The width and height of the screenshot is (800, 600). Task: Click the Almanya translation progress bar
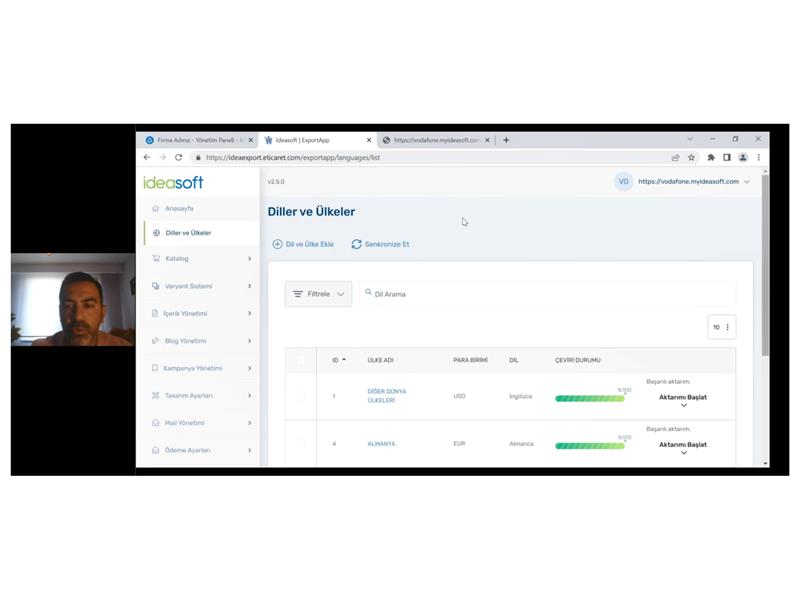[x=589, y=446]
